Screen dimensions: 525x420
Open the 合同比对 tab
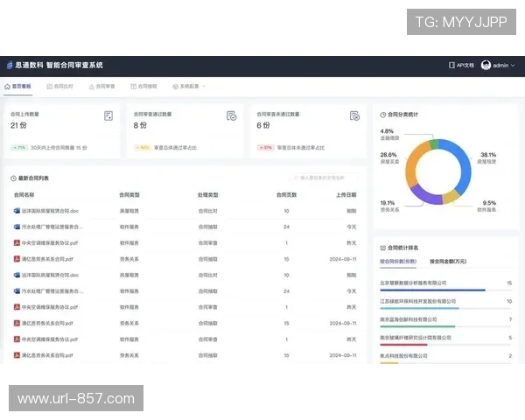59,87
